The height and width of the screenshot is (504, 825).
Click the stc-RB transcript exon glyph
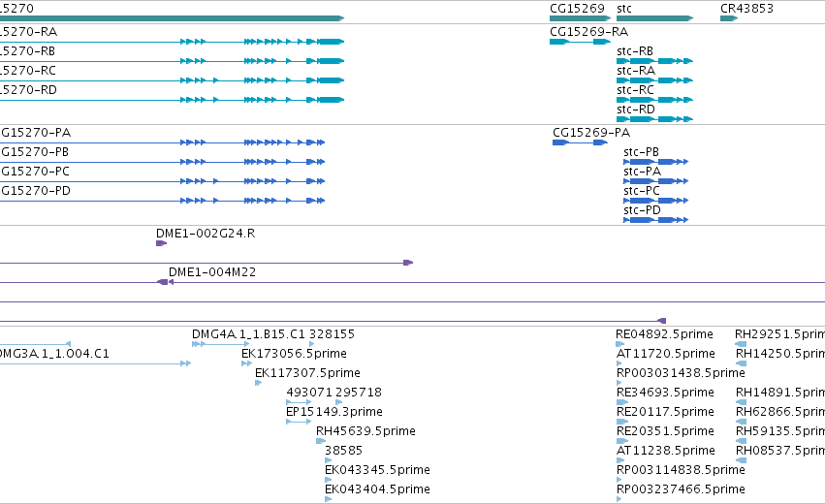655,61
